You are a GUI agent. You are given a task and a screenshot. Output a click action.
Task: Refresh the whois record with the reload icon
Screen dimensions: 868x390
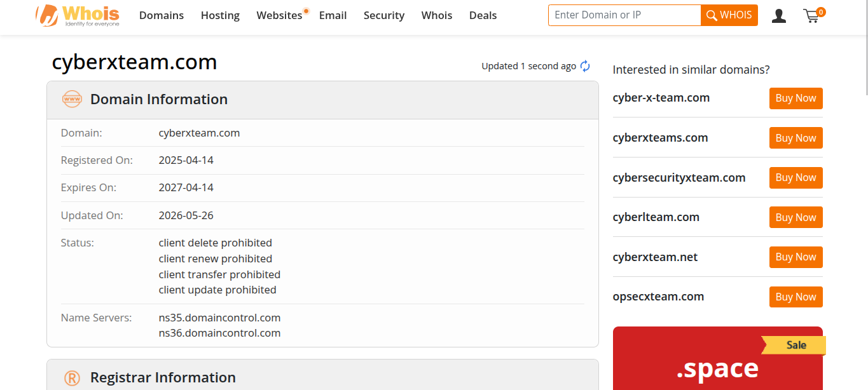(585, 66)
